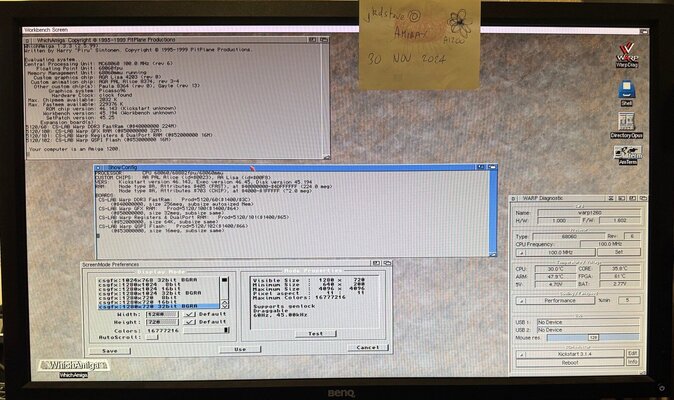Cycle the Performance mode selector
The image size is (674, 400).
(x=565, y=299)
